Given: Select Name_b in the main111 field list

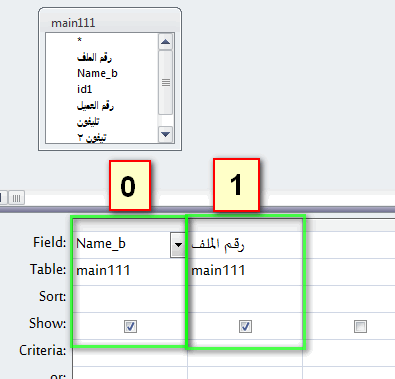Looking at the screenshot, I should point(97,73).
